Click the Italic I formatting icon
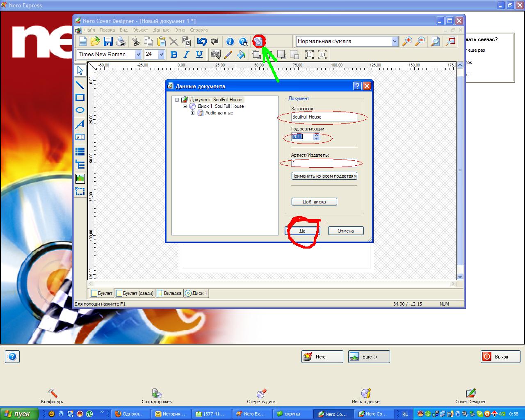This screenshot has height=420, width=525. point(187,54)
